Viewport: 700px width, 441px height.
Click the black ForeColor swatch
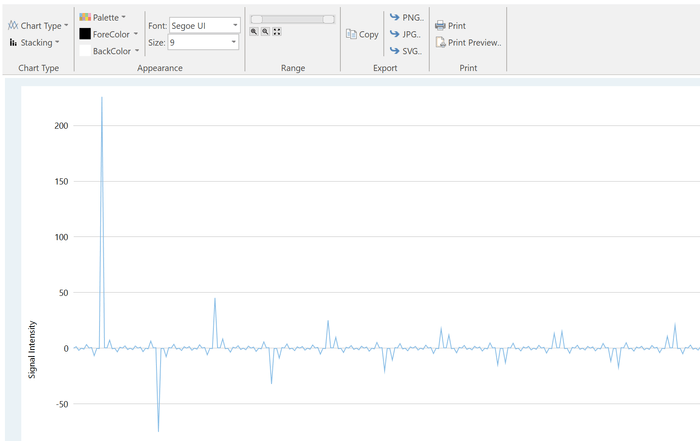coord(85,34)
